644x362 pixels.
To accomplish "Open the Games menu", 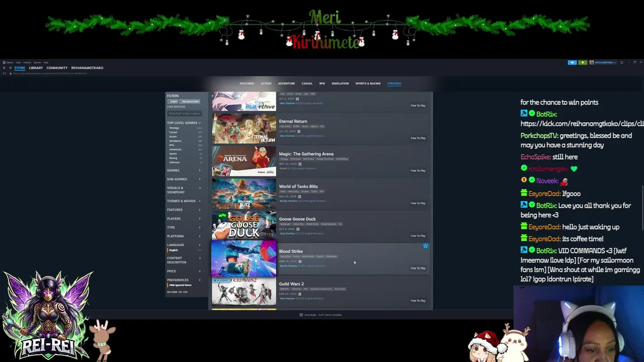I will tap(37, 62).
